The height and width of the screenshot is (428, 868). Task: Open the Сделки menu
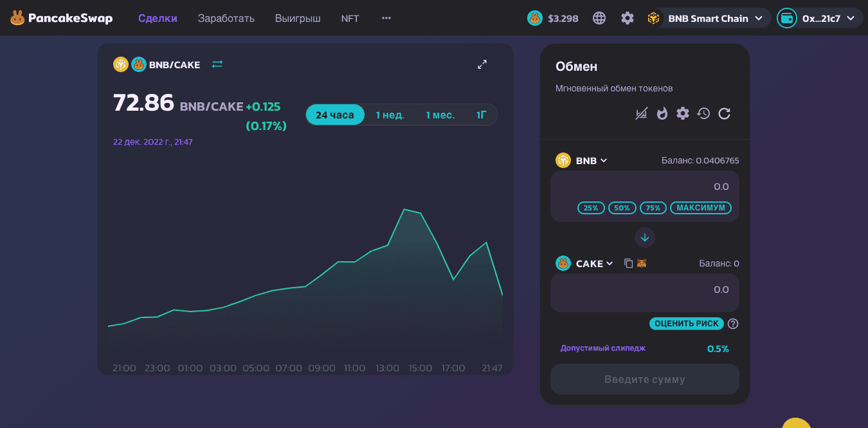(158, 18)
